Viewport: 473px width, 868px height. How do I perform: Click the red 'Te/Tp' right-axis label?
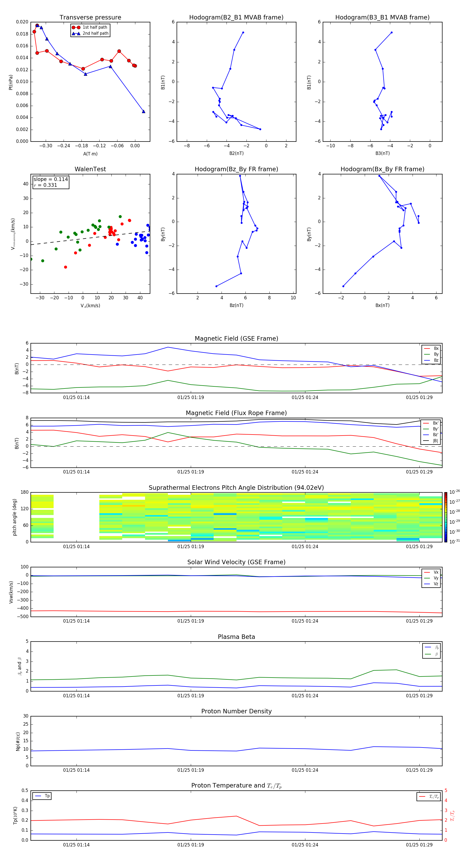pyautogui.click(x=452, y=815)
